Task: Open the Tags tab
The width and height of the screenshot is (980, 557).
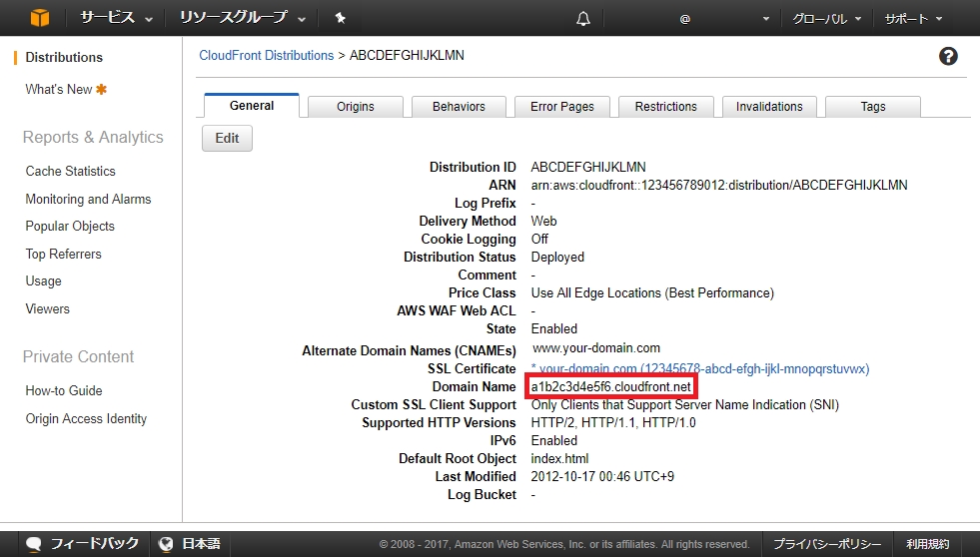Action: coord(872,107)
